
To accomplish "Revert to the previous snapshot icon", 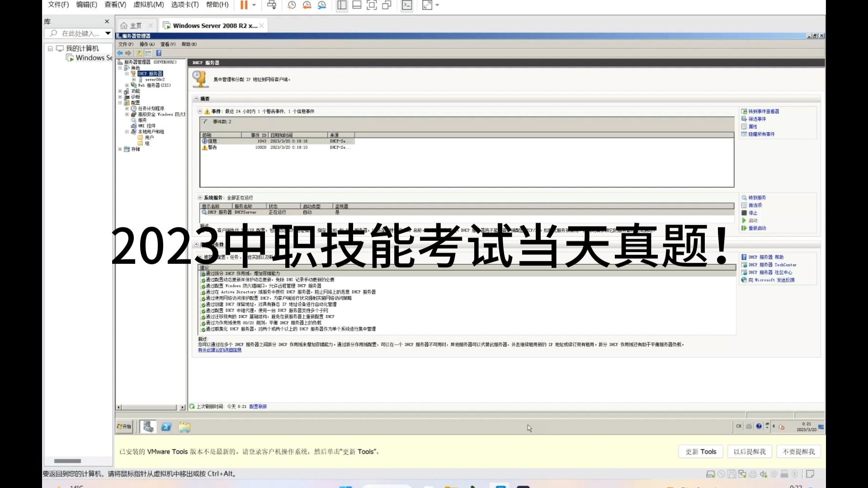I will point(307,5).
